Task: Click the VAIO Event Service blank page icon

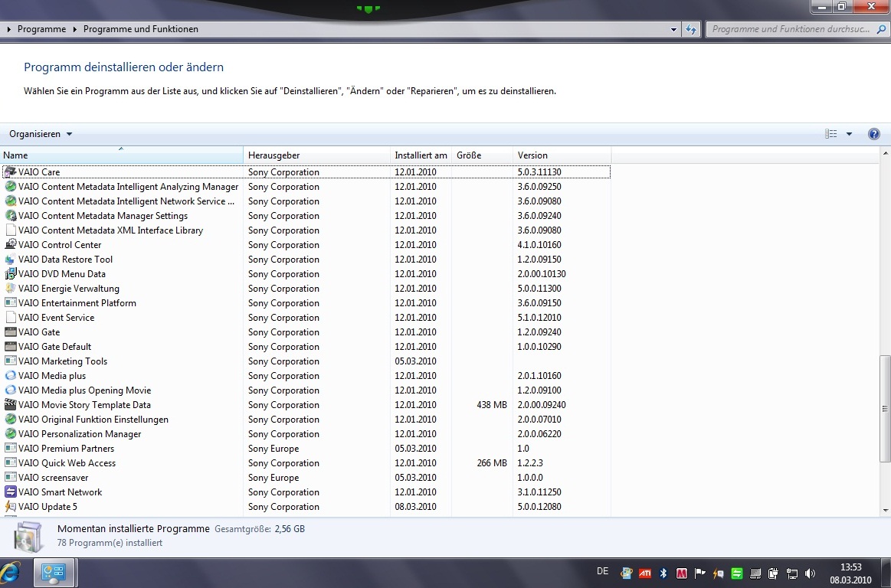Action: [x=10, y=317]
